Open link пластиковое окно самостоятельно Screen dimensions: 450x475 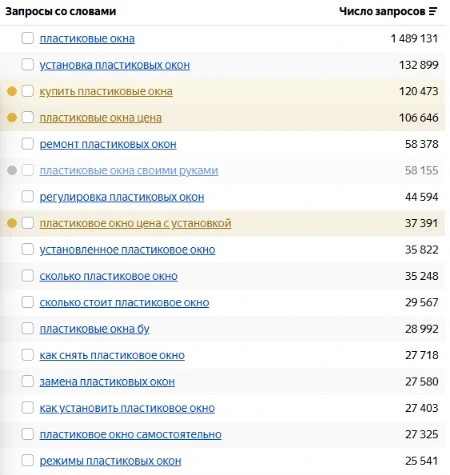tap(130, 435)
